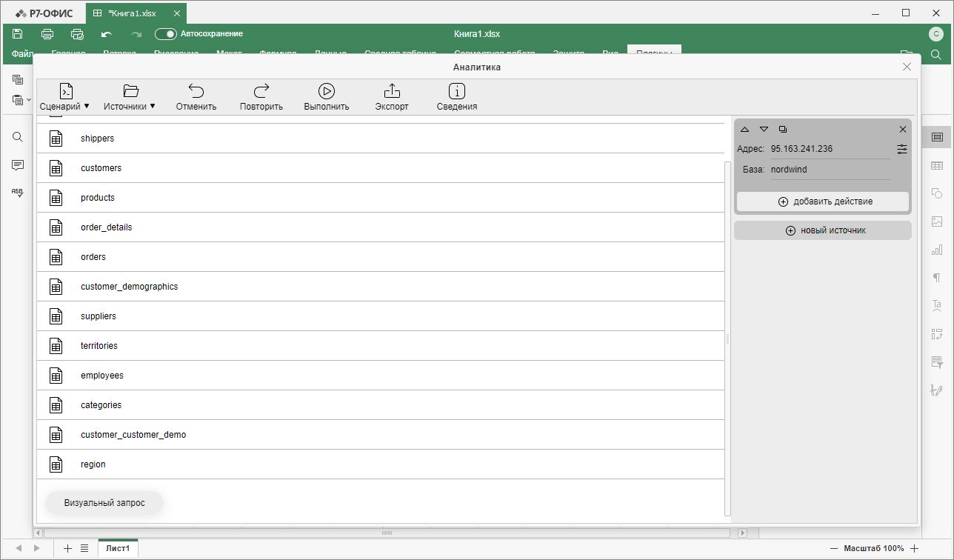The height and width of the screenshot is (560, 954).
Task: Click the Экспорт icon in toolbar
Action: coord(391,91)
